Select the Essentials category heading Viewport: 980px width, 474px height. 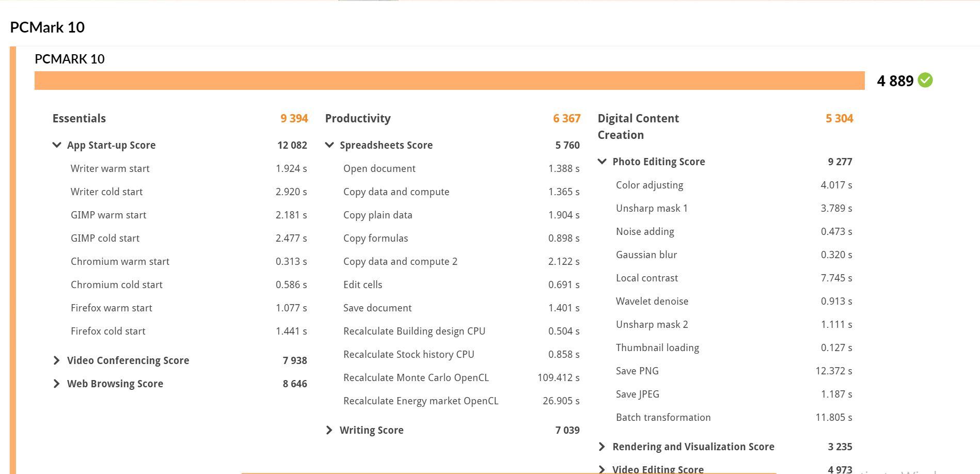79,118
